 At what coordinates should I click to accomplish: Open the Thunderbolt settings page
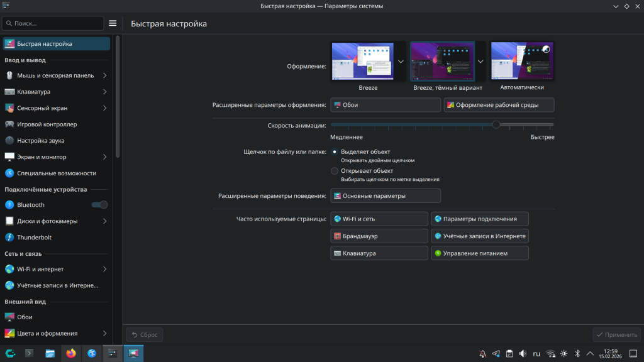pyautogui.click(x=35, y=238)
